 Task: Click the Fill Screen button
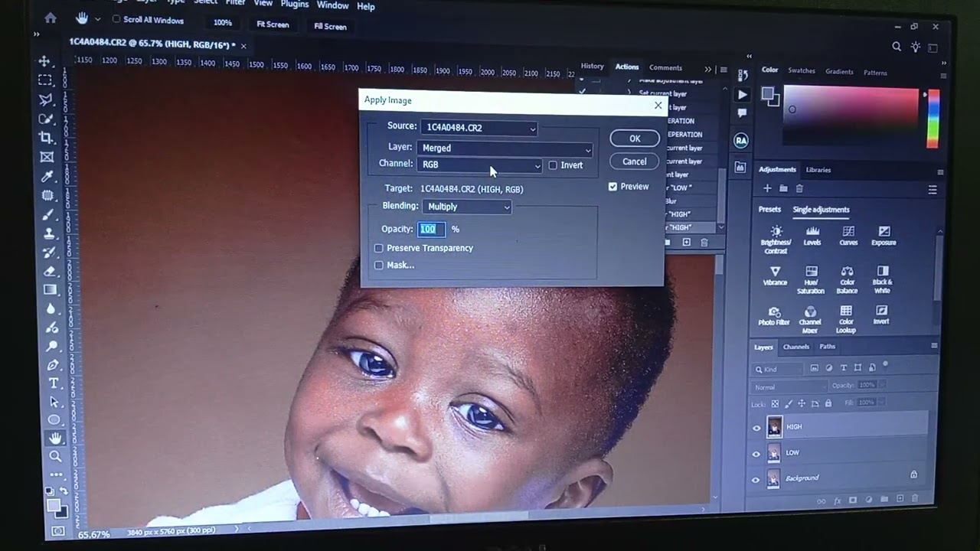[330, 26]
